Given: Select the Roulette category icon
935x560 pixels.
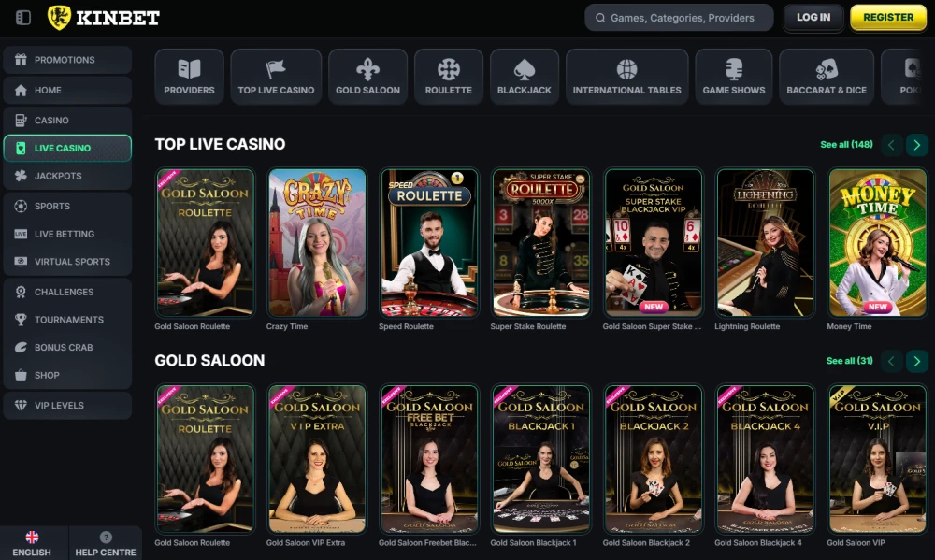Looking at the screenshot, I should (x=446, y=68).
